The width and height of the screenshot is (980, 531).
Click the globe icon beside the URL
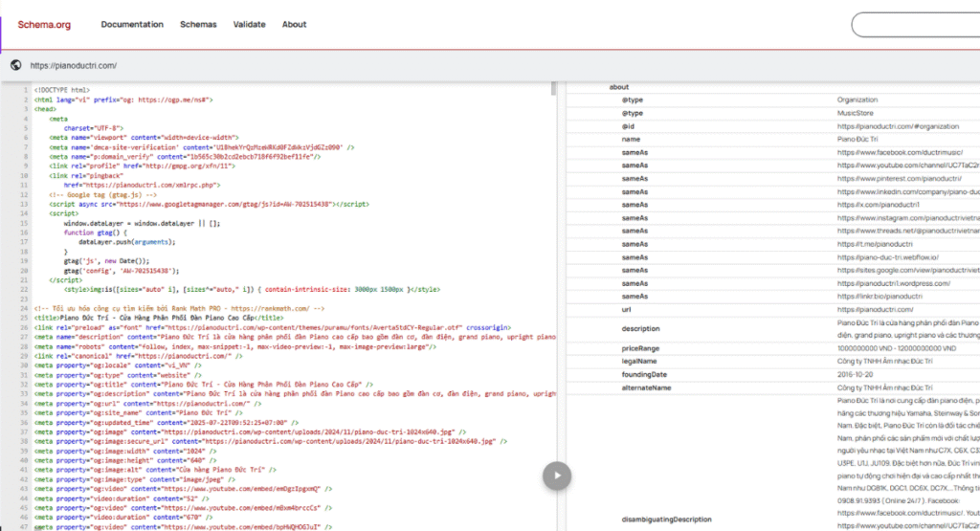(15, 65)
